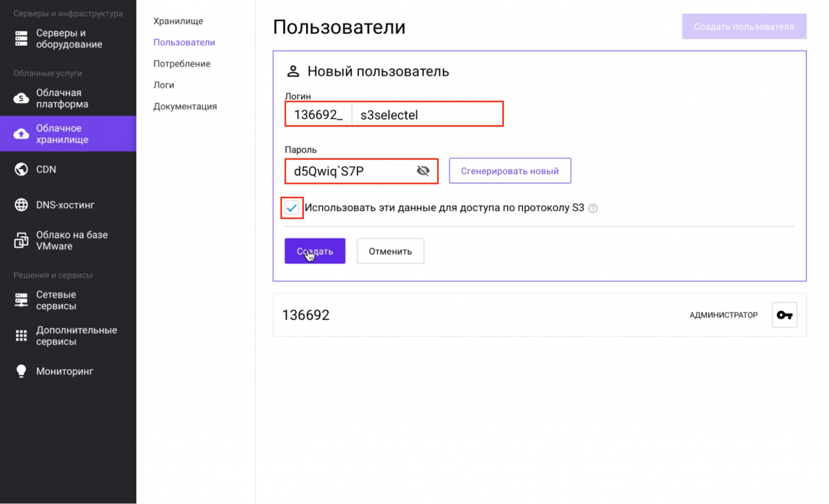Screen dimensions: 829x504
Task: Open Сетевые сервисы section
Action: point(68,300)
